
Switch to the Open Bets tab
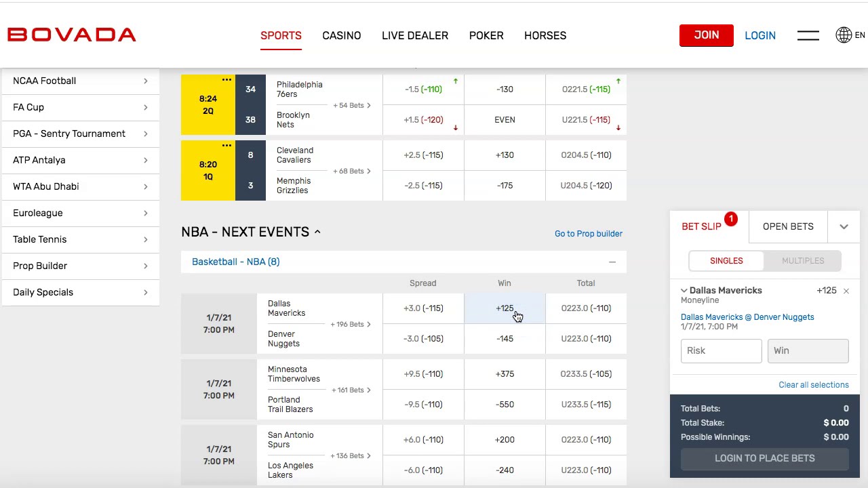788,226
